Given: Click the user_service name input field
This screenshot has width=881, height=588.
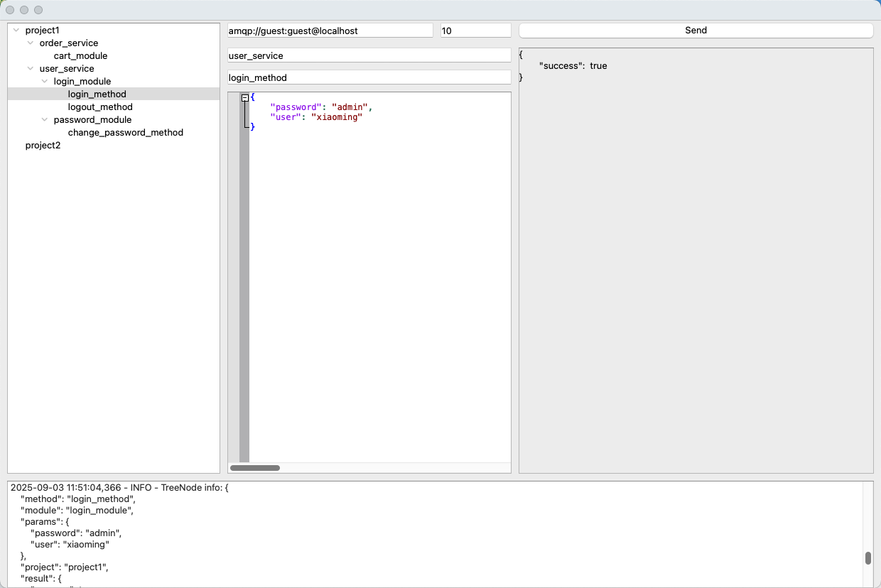Looking at the screenshot, I should (x=369, y=55).
